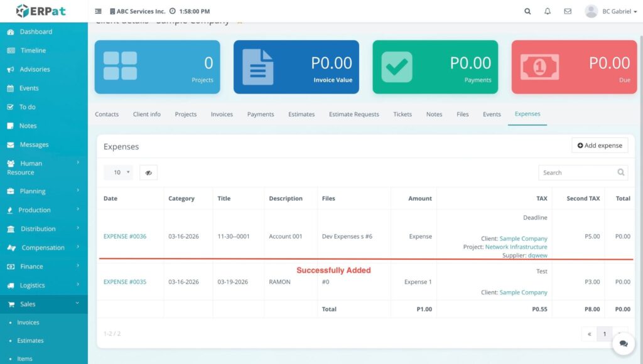Screen dimensions: 643x364
Task: Open the envelope messages icon in header
Action: (x=568, y=11)
